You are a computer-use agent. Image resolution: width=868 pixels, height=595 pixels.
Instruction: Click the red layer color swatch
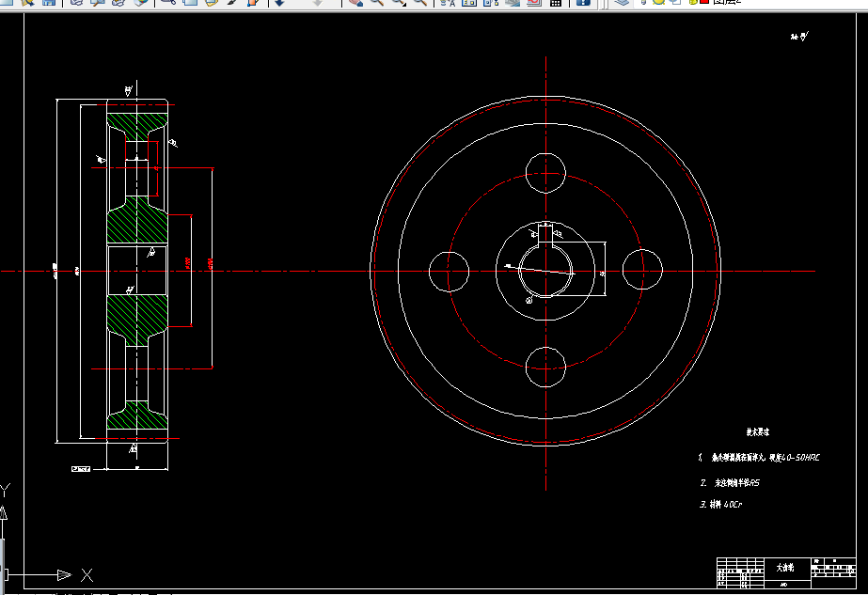pos(704,2)
